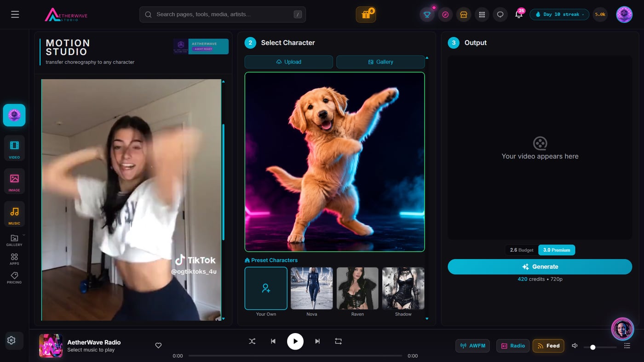644x362 pixels.
Task: Switch to the Feed tab
Action: (x=548, y=346)
